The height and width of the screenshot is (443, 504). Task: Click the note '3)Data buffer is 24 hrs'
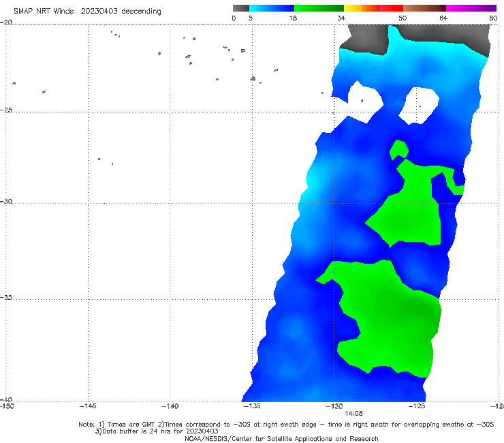[x=157, y=431]
